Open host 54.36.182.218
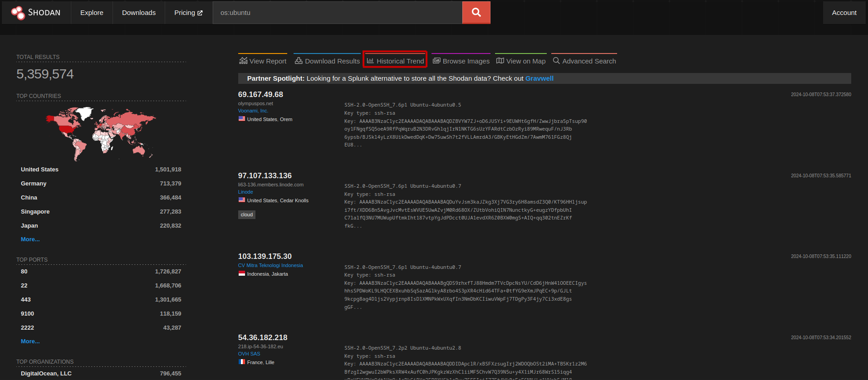The image size is (868, 380). pos(263,337)
